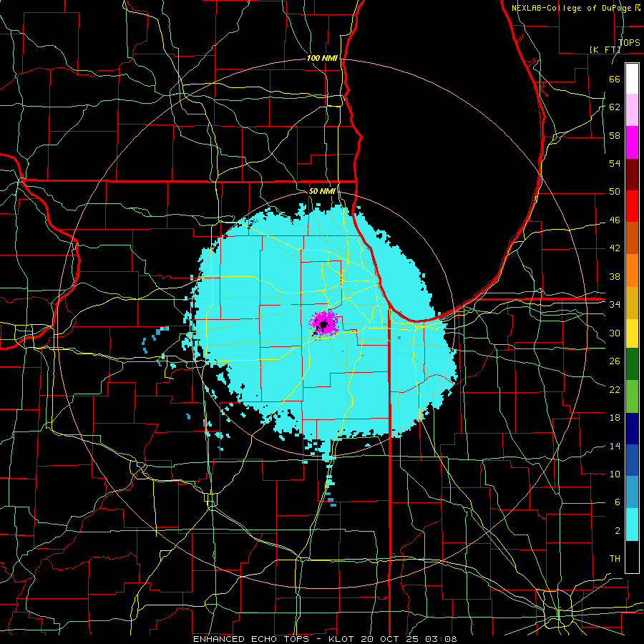Click the "34" legend value
The width and height of the screenshot is (644, 644).
coord(615,305)
